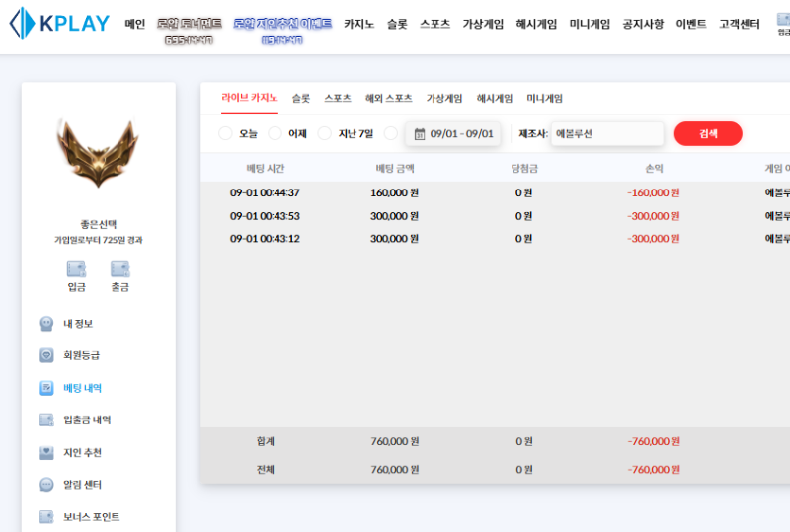Screen dimensions: 790x532
Task: Click the 알림 센터 notification icon
Action: (x=46, y=485)
